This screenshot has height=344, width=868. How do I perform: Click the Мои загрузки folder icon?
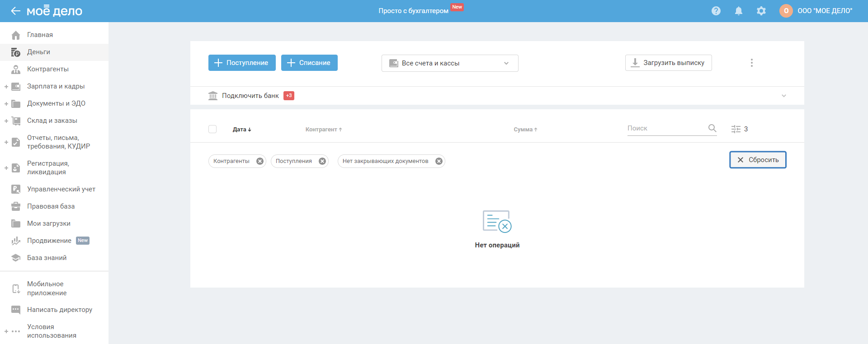point(16,223)
